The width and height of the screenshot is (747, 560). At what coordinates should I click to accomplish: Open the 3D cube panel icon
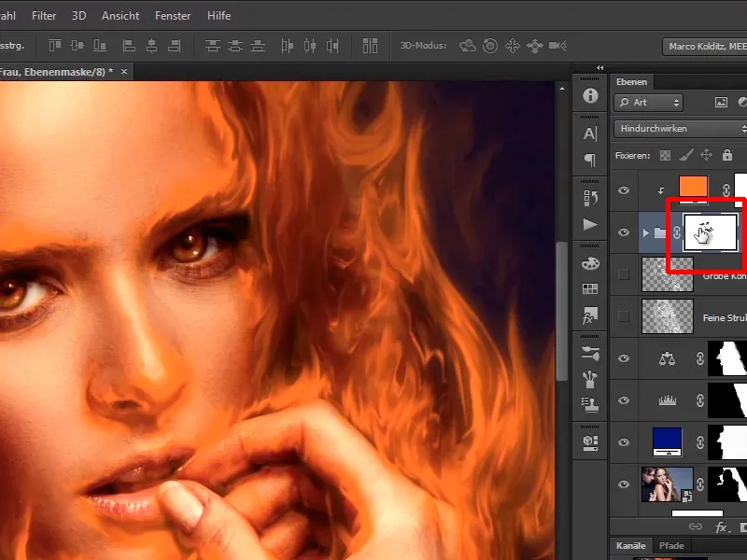[x=590, y=442]
